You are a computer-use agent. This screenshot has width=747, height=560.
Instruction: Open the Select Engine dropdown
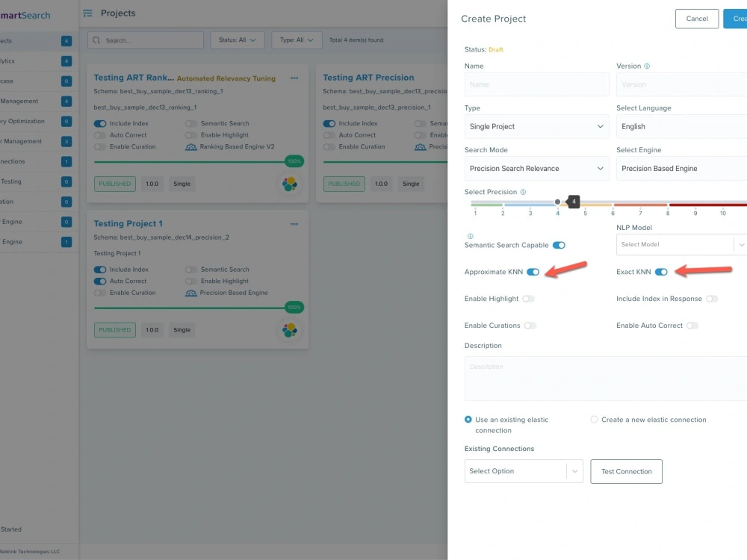click(681, 169)
